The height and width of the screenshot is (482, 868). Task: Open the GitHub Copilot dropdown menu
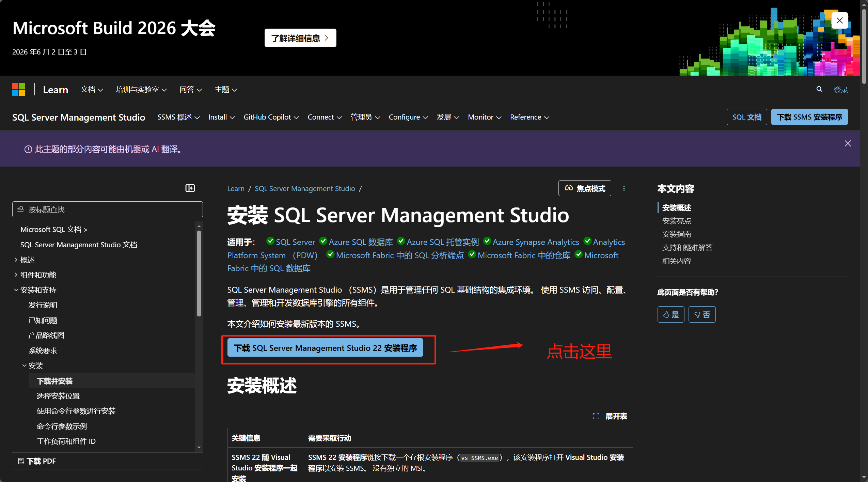tap(271, 117)
